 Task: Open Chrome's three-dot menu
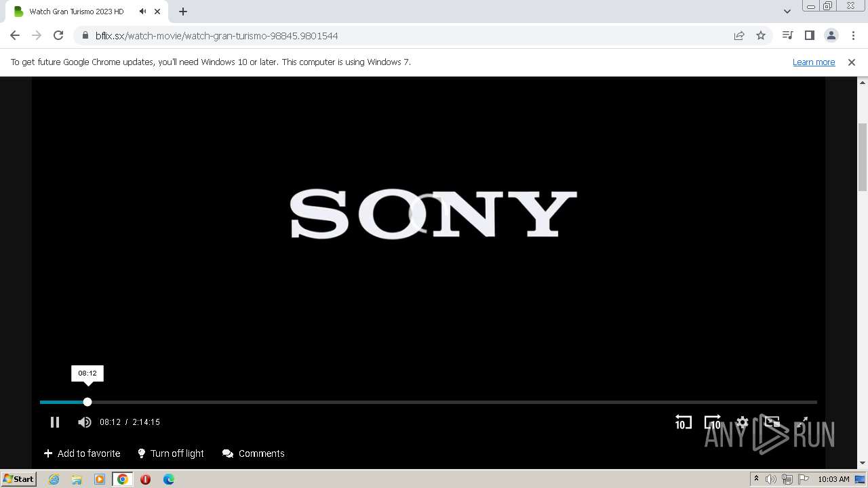point(852,35)
